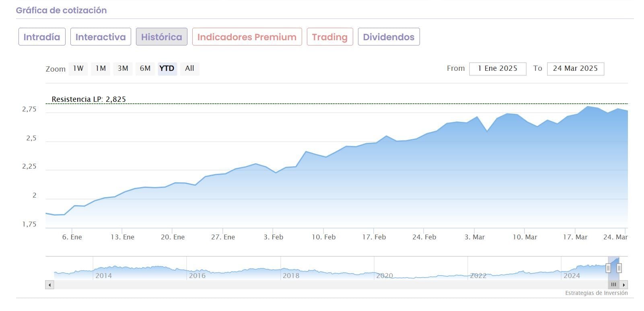
Task: Switch to the Intradía tab
Action: pos(42,37)
